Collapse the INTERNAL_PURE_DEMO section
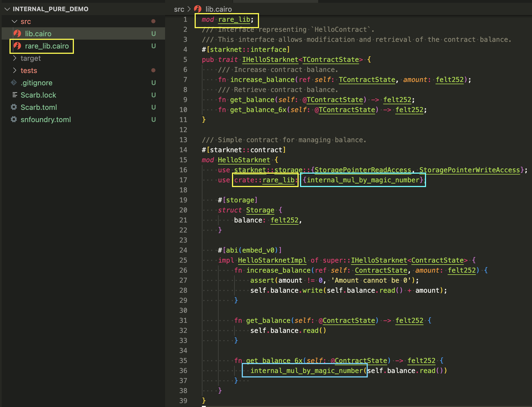532x407 pixels. tap(7, 9)
